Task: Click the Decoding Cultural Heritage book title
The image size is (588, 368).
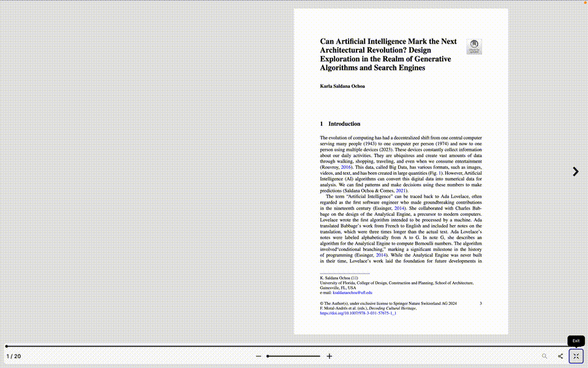Action: 392,309
